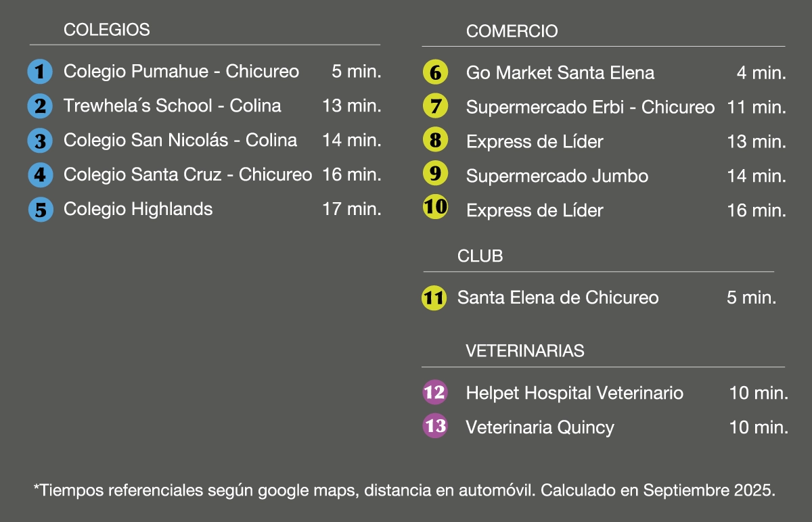
Task: Click the google maps reference footnote
Action: [x=405, y=490]
